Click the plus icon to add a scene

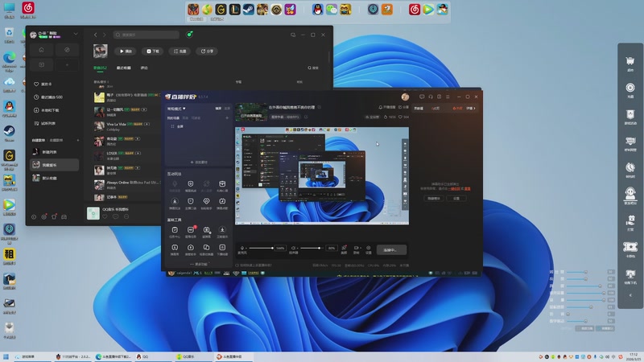pyautogui.click(x=227, y=118)
